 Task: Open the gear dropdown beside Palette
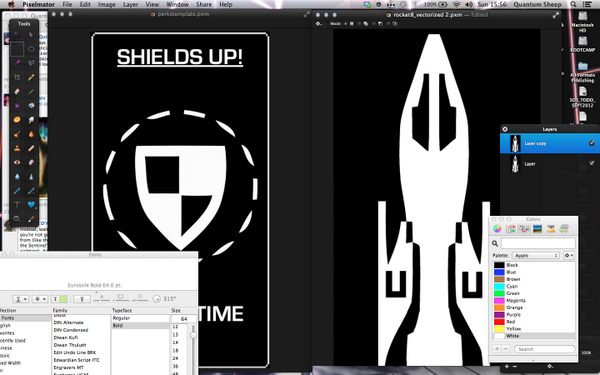pos(569,255)
